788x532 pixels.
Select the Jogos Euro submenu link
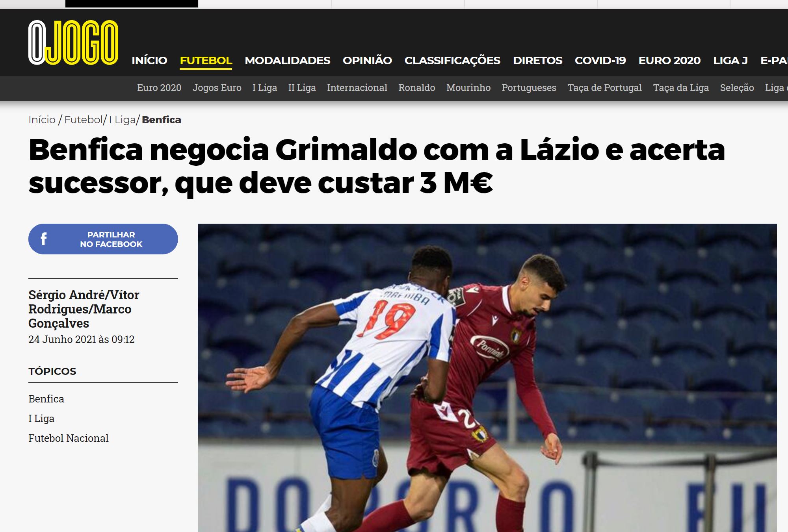click(217, 87)
